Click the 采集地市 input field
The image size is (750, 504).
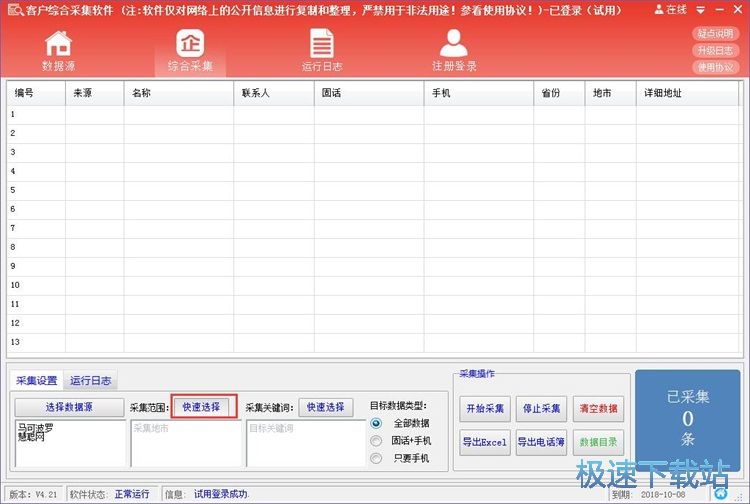[x=186, y=442]
